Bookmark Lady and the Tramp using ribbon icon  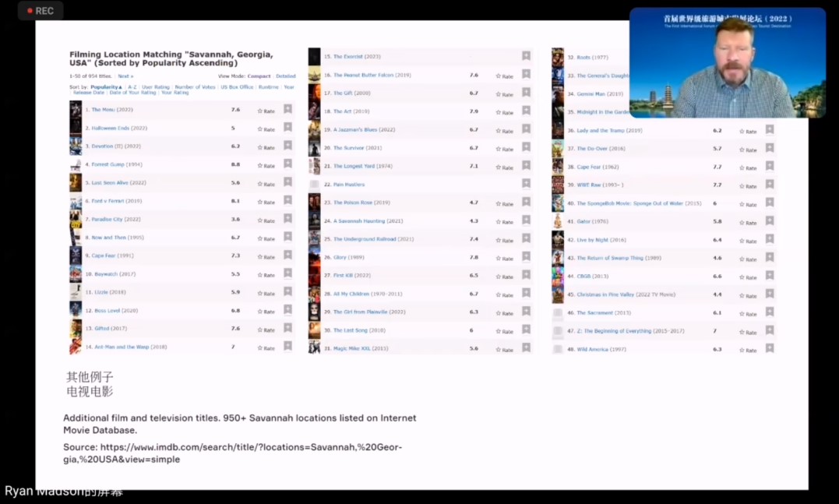pos(769,130)
